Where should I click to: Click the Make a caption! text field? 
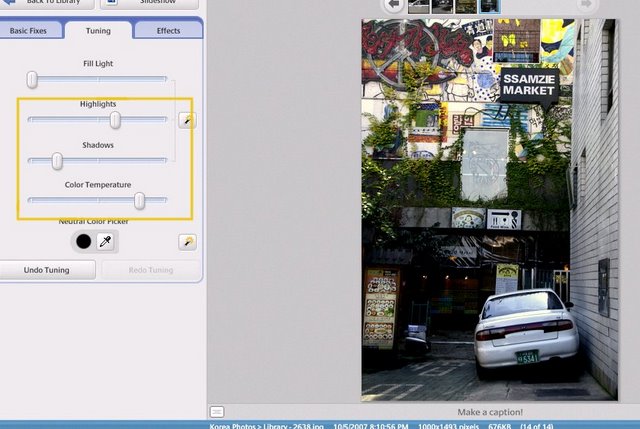tap(490, 412)
